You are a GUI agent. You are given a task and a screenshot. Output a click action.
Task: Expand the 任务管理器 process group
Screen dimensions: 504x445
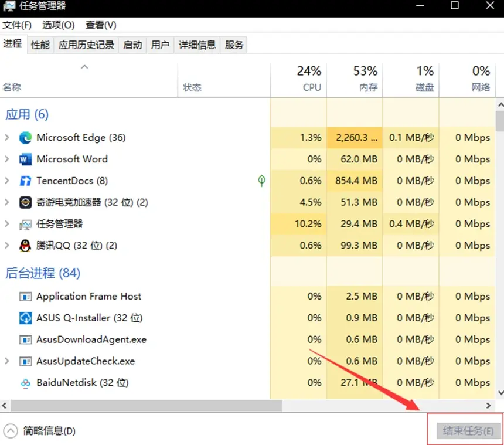click(7, 224)
